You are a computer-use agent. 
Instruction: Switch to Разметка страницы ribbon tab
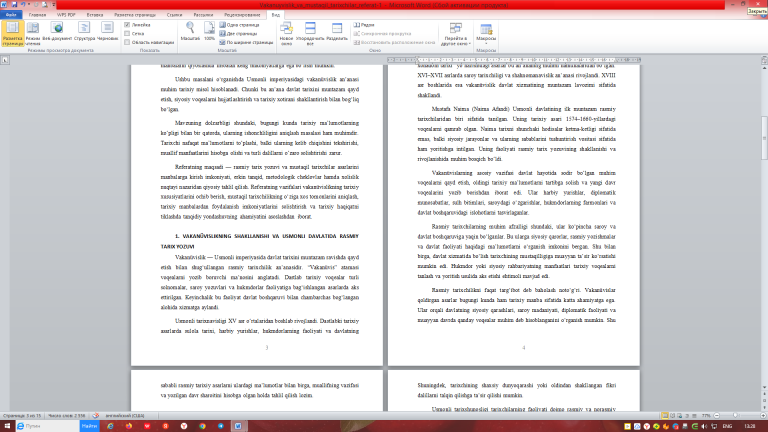tap(135, 15)
